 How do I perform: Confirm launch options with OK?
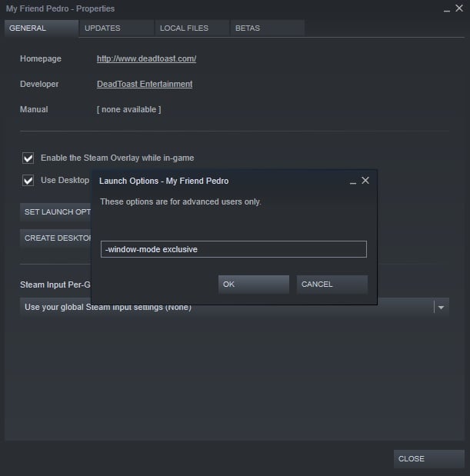click(x=253, y=285)
